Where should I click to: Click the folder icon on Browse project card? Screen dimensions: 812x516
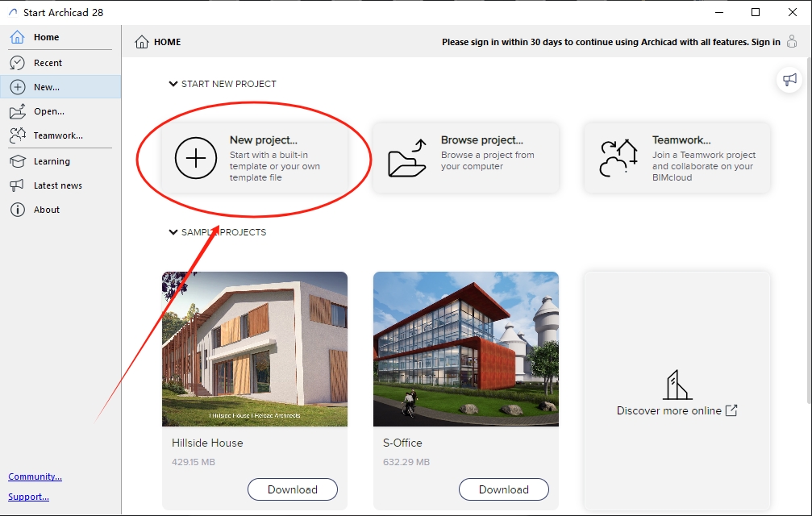(407, 158)
